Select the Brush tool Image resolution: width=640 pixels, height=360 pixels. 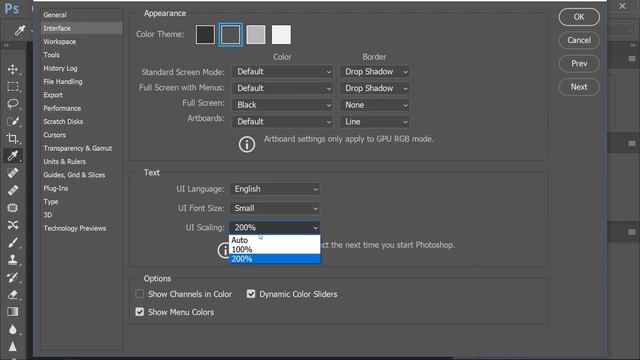tap(13, 242)
